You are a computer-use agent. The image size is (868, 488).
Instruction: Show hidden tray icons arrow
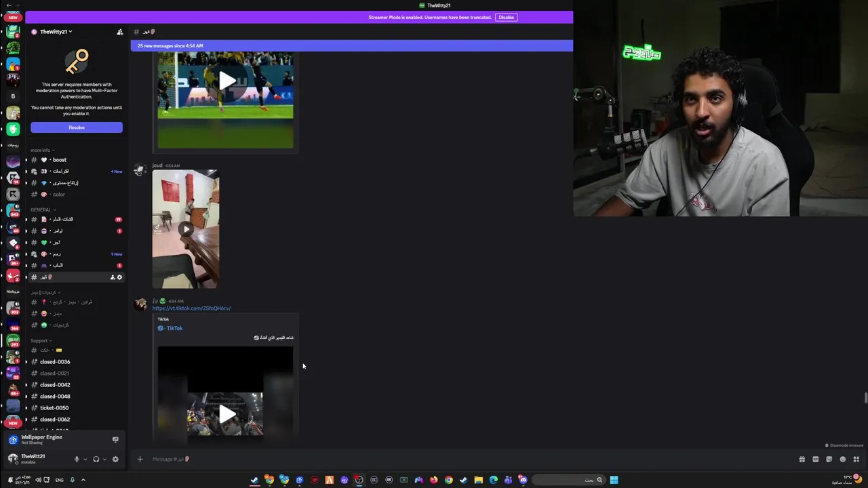pos(83,480)
